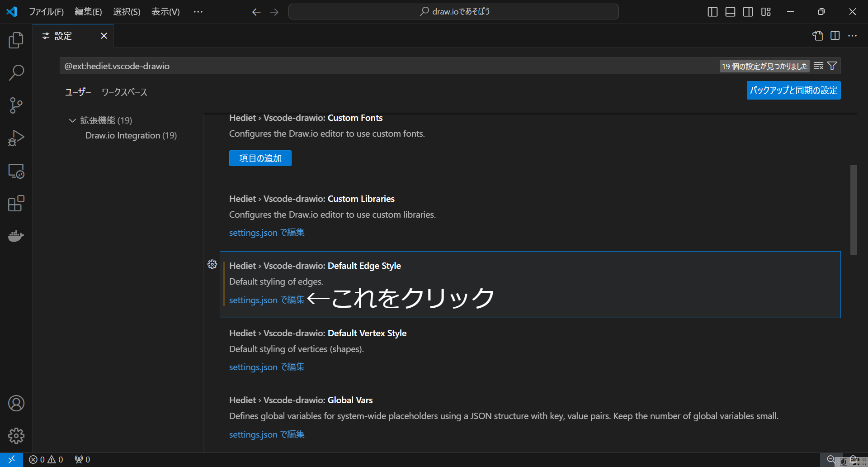
Task: Toggle the settings filter funnel icon
Action: [x=832, y=66]
